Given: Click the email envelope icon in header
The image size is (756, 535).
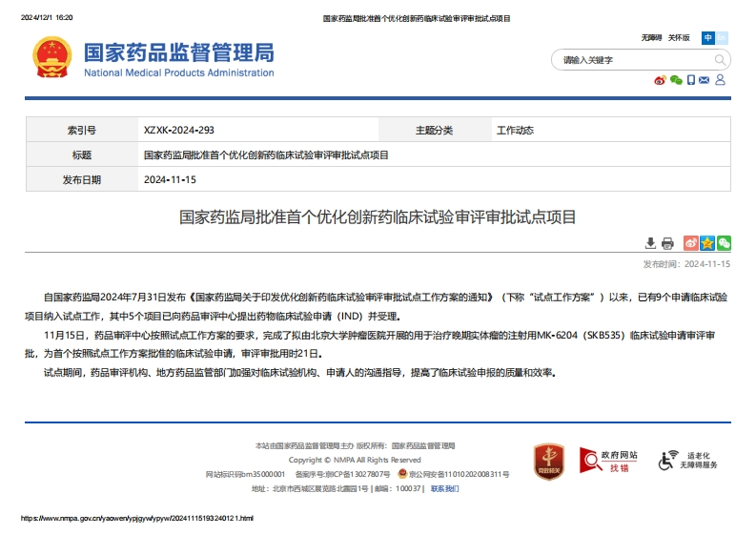Looking at the screenshot, I should 705,80.
